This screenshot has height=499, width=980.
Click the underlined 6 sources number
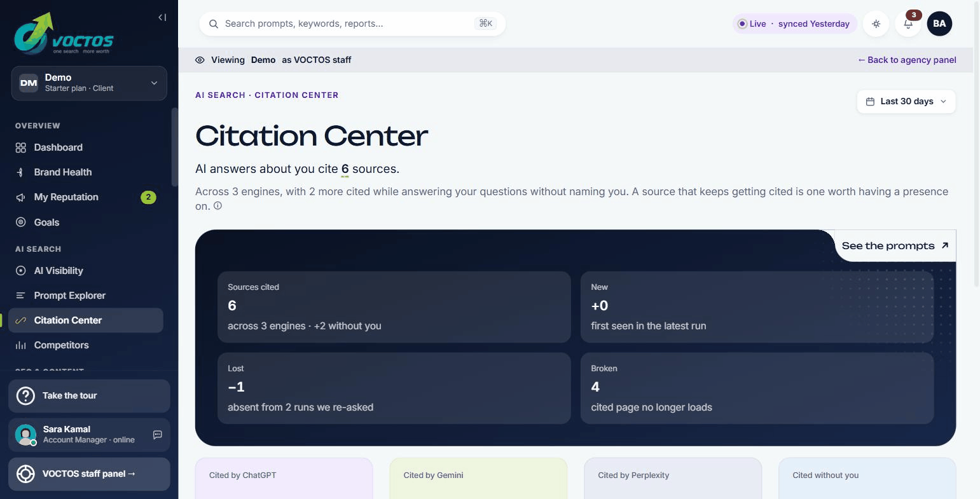tap(345, 169)
